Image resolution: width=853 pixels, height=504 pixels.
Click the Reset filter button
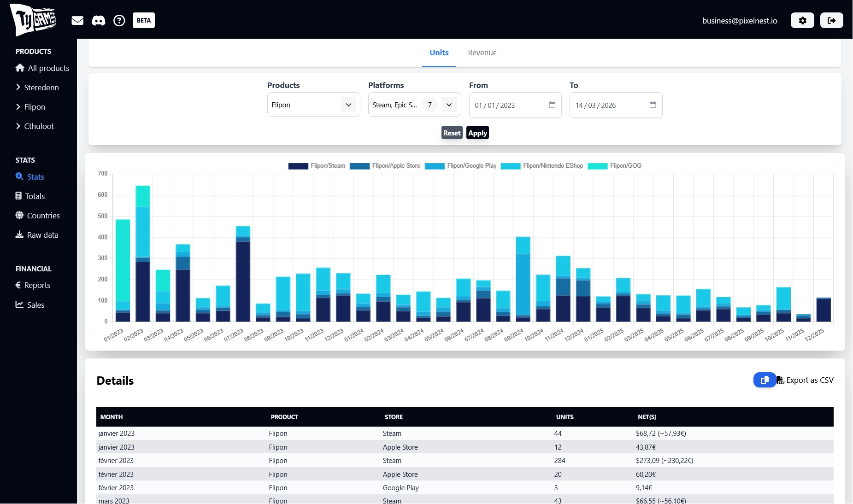click(452, 133)
